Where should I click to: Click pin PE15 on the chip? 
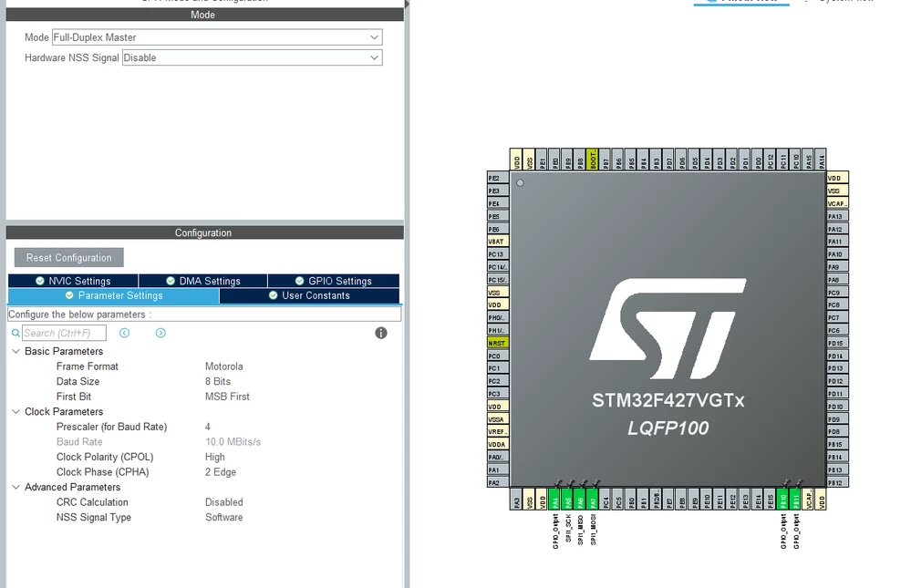pos(771,499)
